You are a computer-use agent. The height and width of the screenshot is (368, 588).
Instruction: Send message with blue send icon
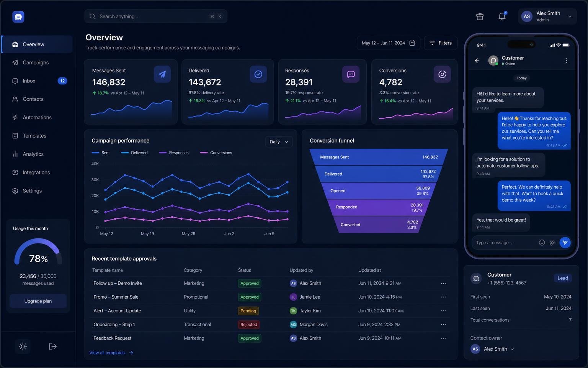coord(565,242)
